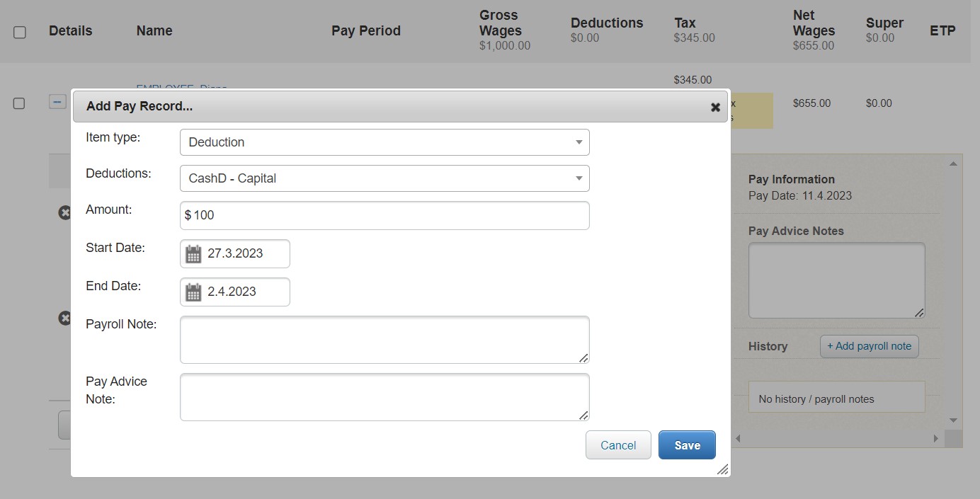The width and height of the screenshot is (980, 499).
Task: Click lower remove circle-x icon behind dialog
Action: click(x=64, y=318)
